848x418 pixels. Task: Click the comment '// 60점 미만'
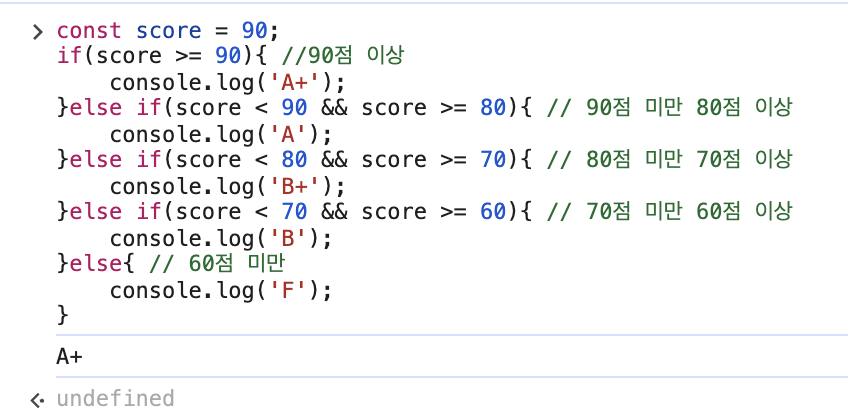[x=216, y=263]
